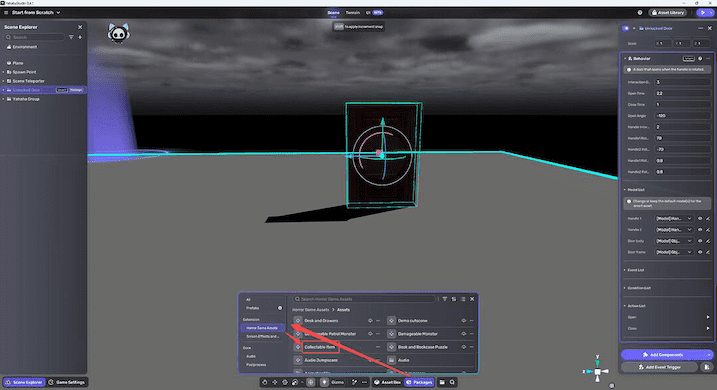Click the Open Angle value field
Image resolution: width=717 pixels, height=390 pixels.
point(683,116)
